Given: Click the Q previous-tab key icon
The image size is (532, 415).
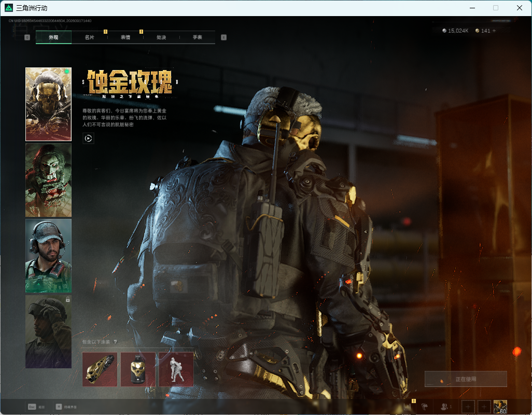Looking at the screenshot, I should tap(27, 37).
